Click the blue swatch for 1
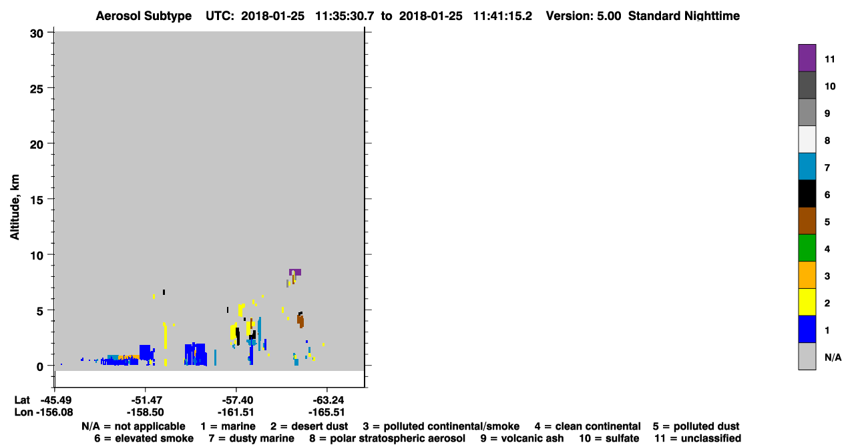The width and height of the screenshot is (868, 445). pyautogui.click(x=807, y=329)
